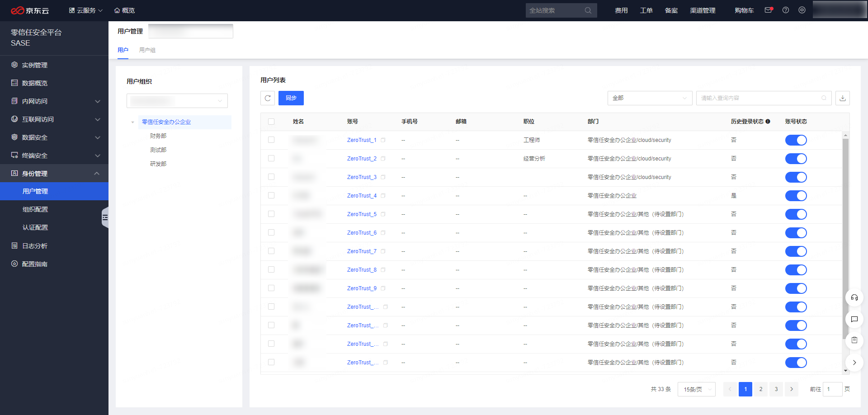
Task: Go to next page arrow
Action: pyautogui.click(x=792, y=389)
